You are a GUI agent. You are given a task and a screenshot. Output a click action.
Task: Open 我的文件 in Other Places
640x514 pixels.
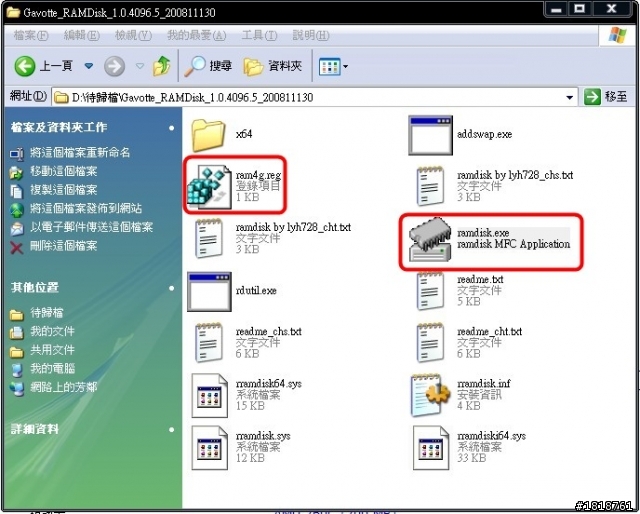52,331
